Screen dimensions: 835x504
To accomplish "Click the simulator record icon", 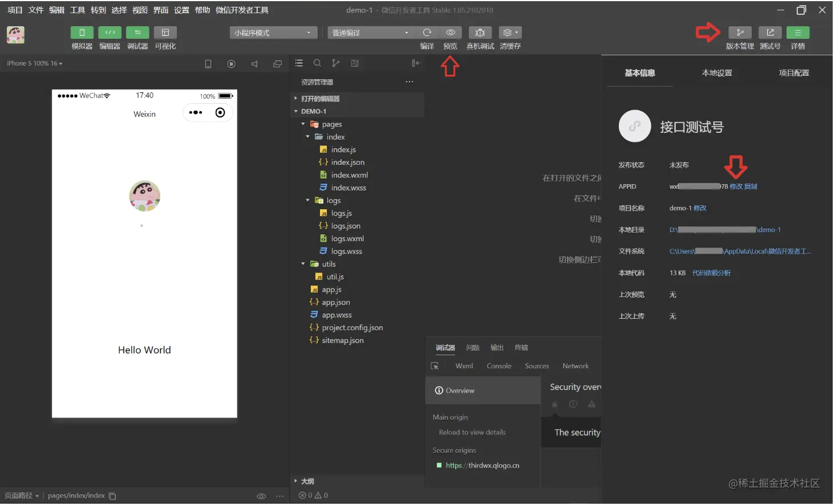I will (x=231, y=64).
